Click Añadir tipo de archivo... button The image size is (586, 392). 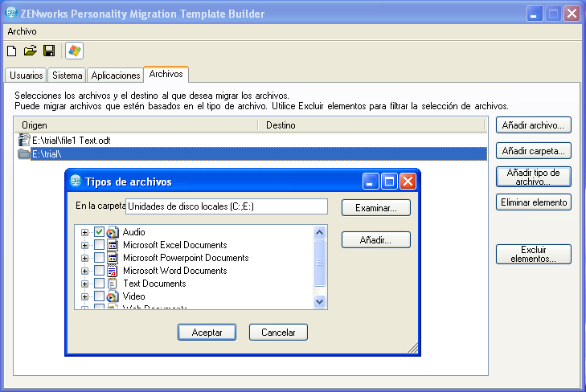click(533, 177)
